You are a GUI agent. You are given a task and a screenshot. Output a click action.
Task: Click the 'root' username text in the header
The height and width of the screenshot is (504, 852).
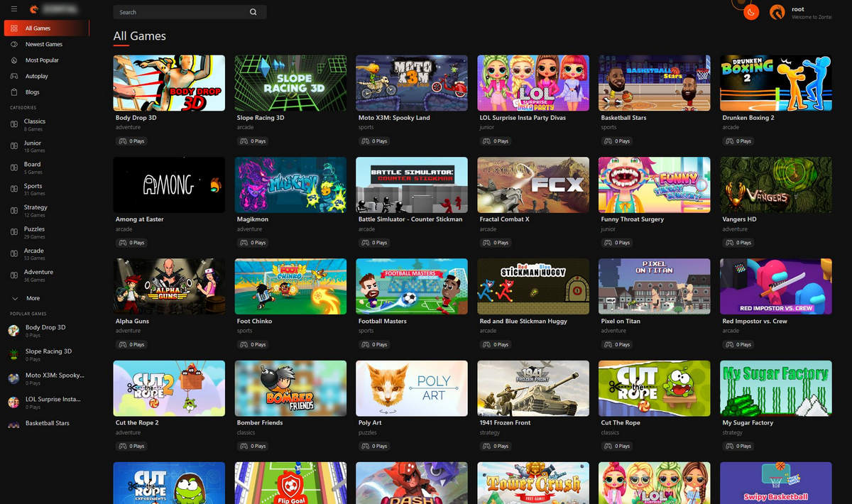coord(797,9)
